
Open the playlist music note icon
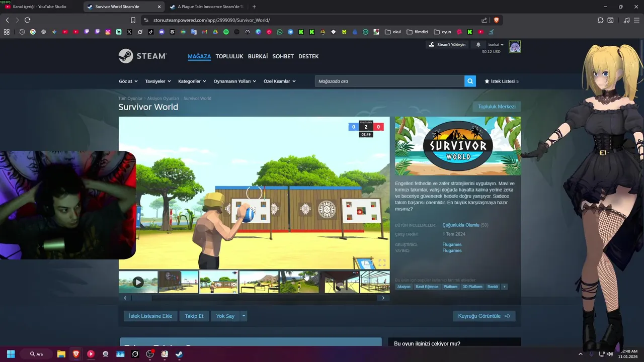(x=626, y=20)
